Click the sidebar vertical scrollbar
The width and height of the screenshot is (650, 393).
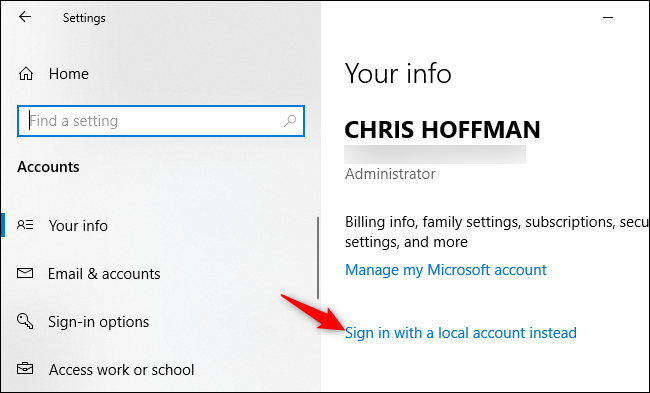(x=318, y=258)
